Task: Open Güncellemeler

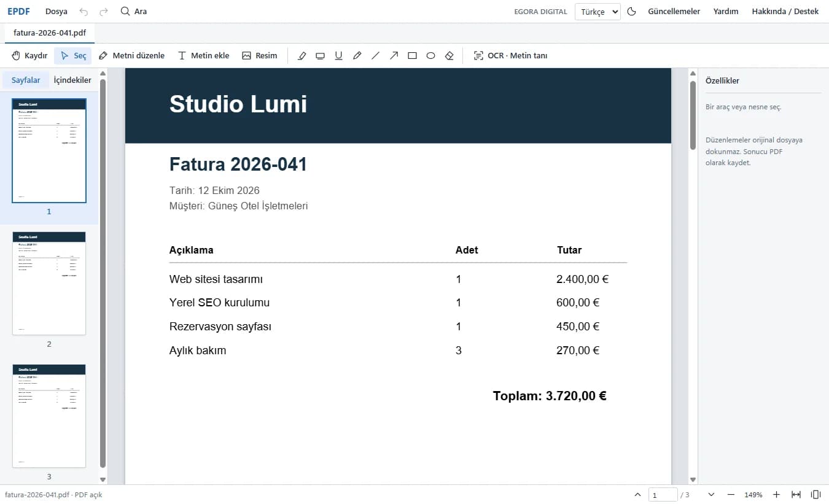Action: pos(674,12)
